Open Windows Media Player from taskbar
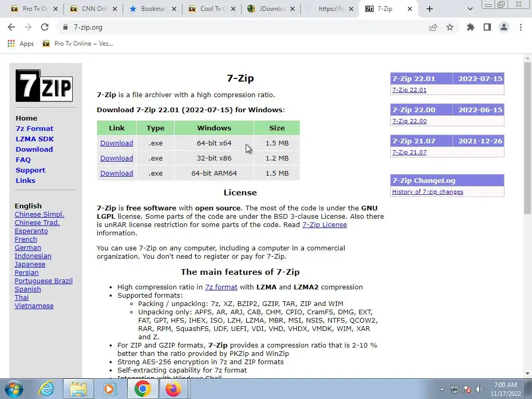The image size is (532, 399). pyautogui.click(x=110, y=389)
